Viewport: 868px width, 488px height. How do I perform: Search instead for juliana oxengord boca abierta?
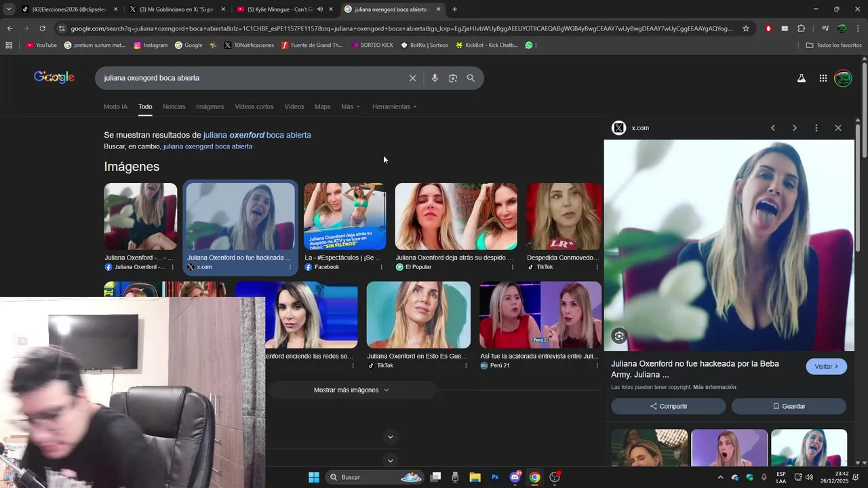tap(208, 146)
